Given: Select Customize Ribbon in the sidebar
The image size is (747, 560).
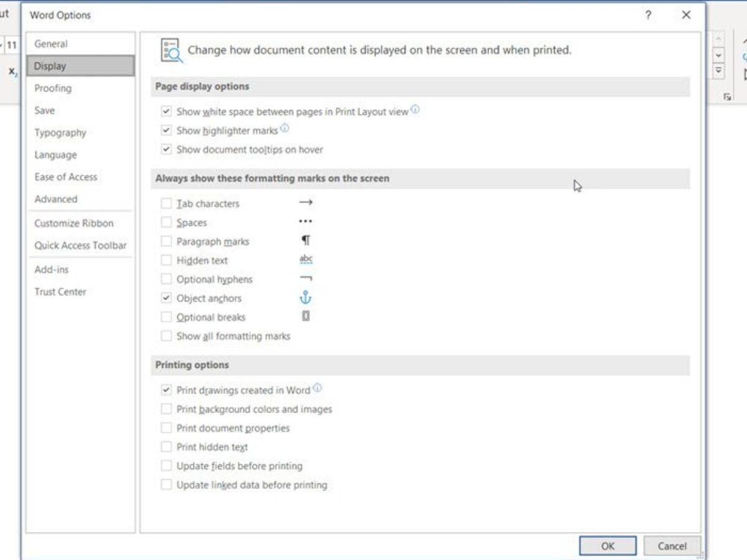Looking at the screenshot, I should click(74, 223).
